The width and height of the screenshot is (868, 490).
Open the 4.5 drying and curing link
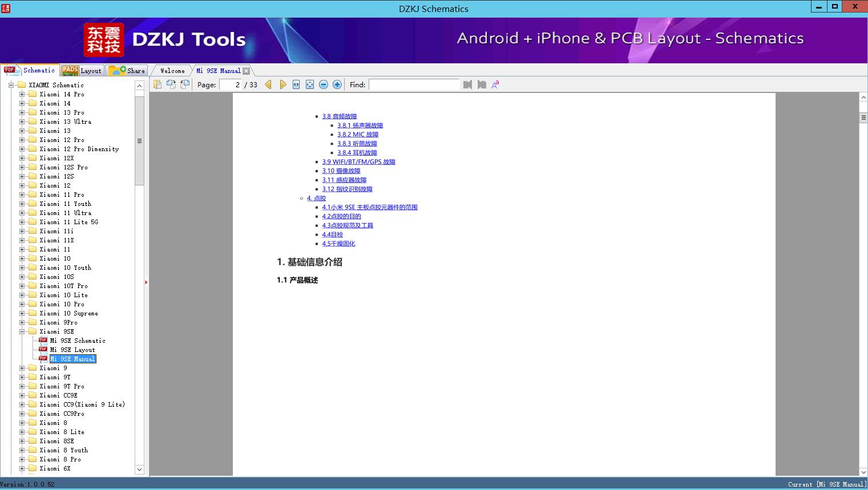pyautogui.click(x=338, y=244)
